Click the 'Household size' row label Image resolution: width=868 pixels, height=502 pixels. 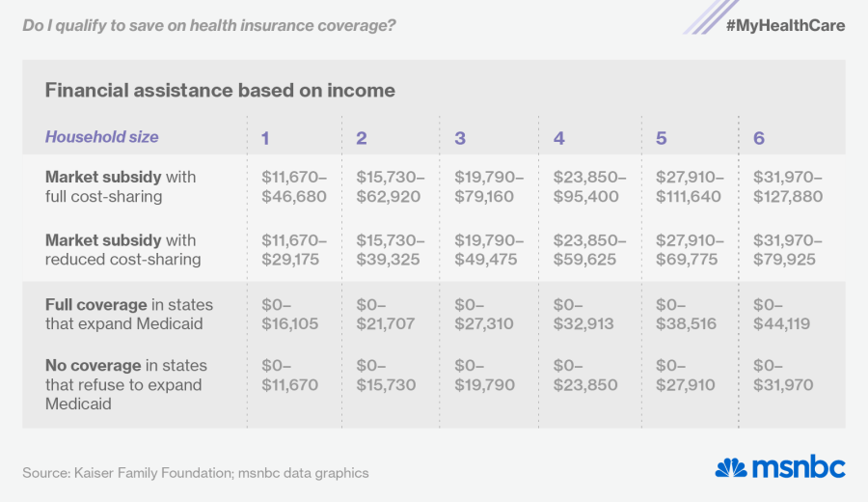tap(101, 137)
